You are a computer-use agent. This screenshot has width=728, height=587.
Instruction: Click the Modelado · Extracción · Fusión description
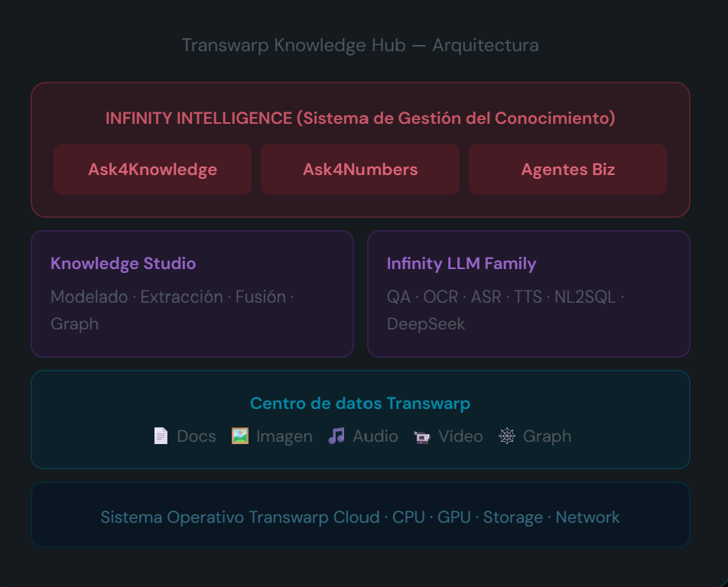pos(172,297)
